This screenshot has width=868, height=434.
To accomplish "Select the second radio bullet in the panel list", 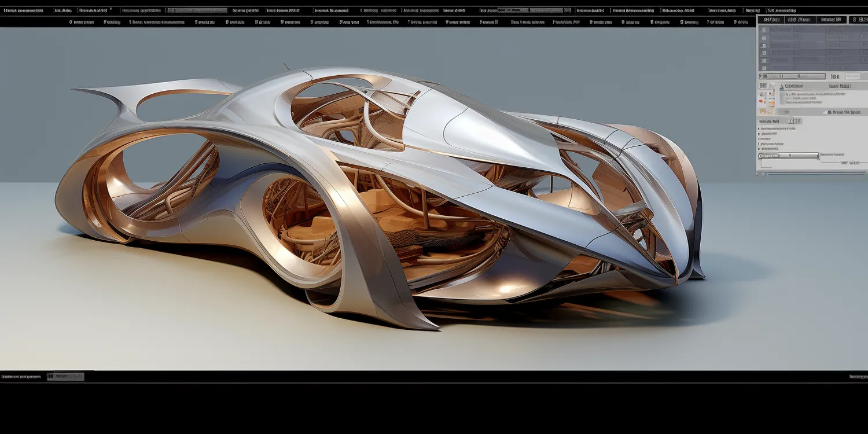I will coord(759,134).
